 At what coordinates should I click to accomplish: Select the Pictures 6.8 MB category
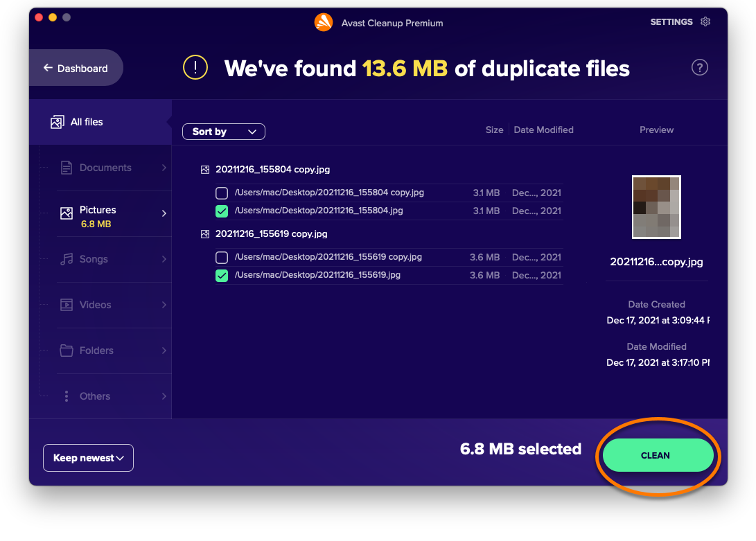114,213
